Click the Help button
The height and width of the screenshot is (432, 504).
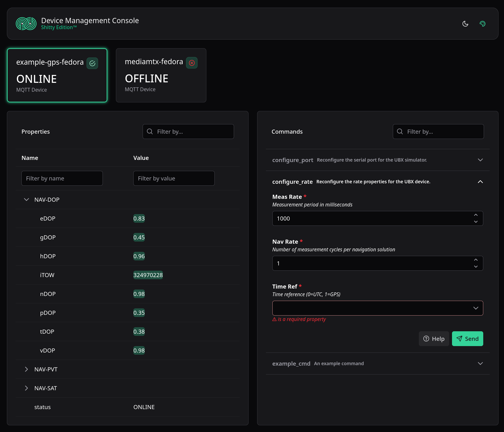coord(434,338)
